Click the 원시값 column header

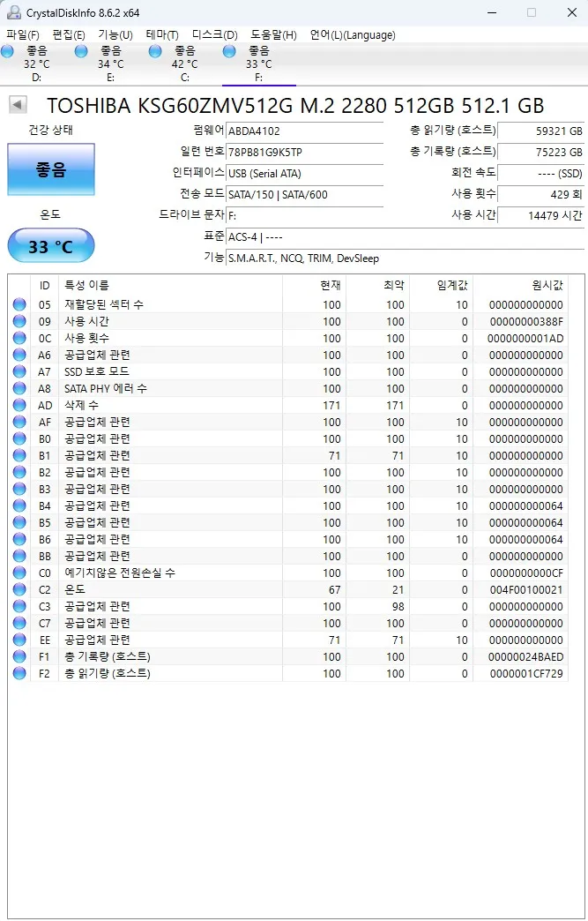point(520,286)
